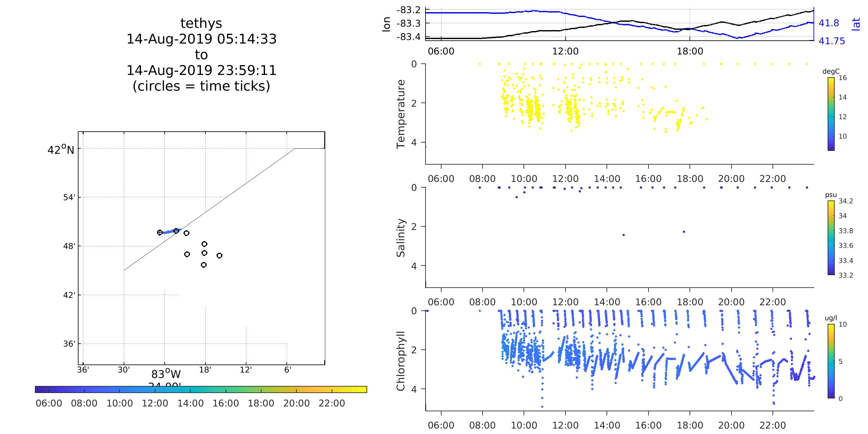Click the depth '4' tick of the Chlorophyll plot
This screenshot has height=434, width=868.
point(414,389)
